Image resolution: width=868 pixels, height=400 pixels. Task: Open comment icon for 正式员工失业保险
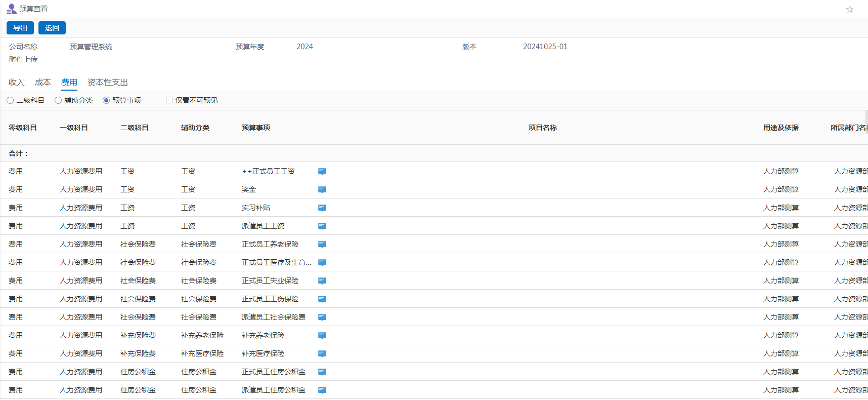pos(322,281)
